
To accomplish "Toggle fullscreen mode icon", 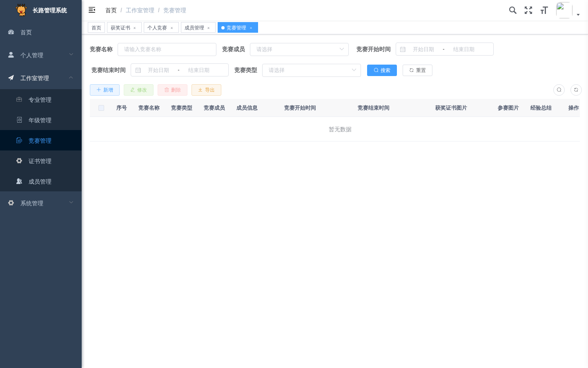I will tap(528, 10).
